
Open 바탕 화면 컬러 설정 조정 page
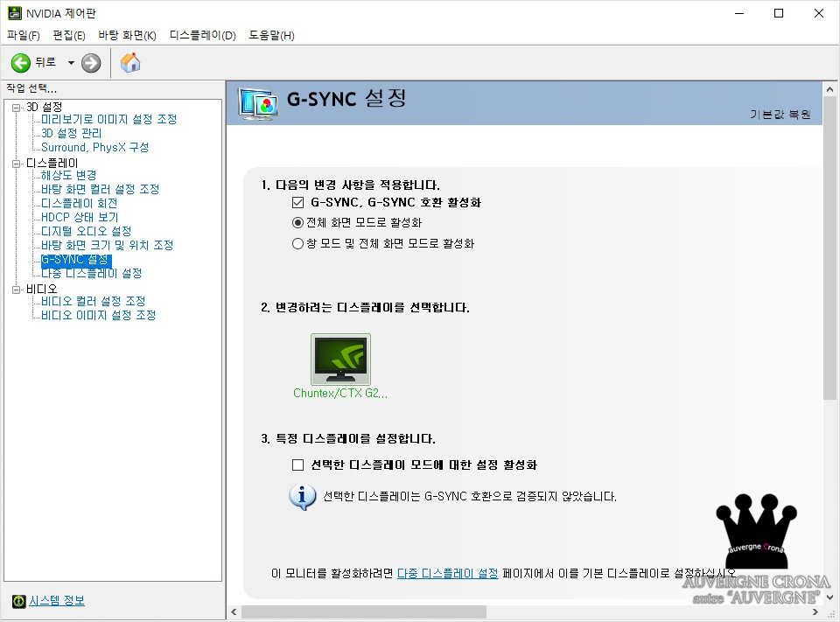[100, 189]
